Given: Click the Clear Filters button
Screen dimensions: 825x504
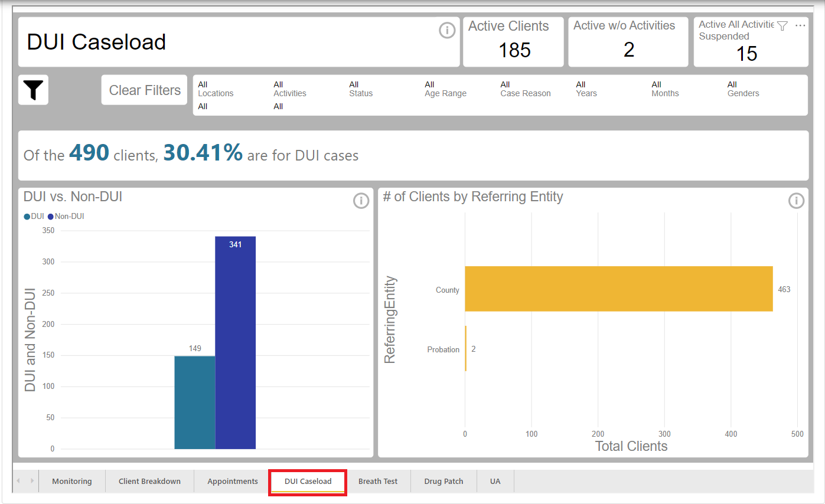Looking at the screenshot, I should tap(145, 90).
